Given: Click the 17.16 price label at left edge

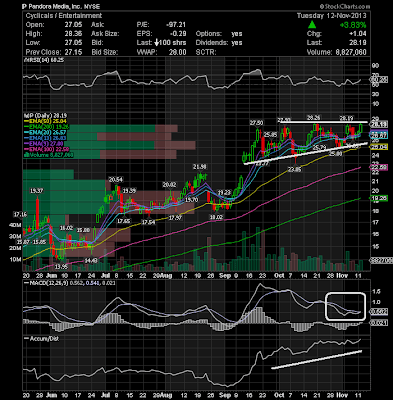Looking at the screenshot, I should pyautogui.click(x=20, y=214).
